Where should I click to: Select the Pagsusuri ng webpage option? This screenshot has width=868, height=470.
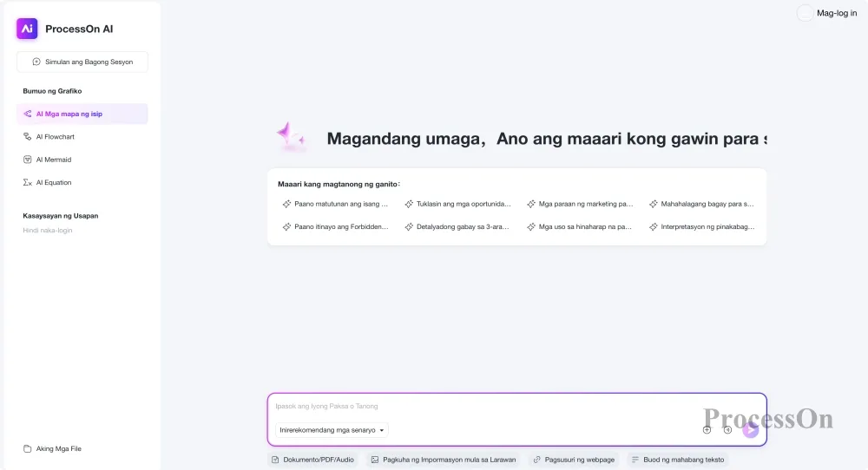click(x=574, y=460)
